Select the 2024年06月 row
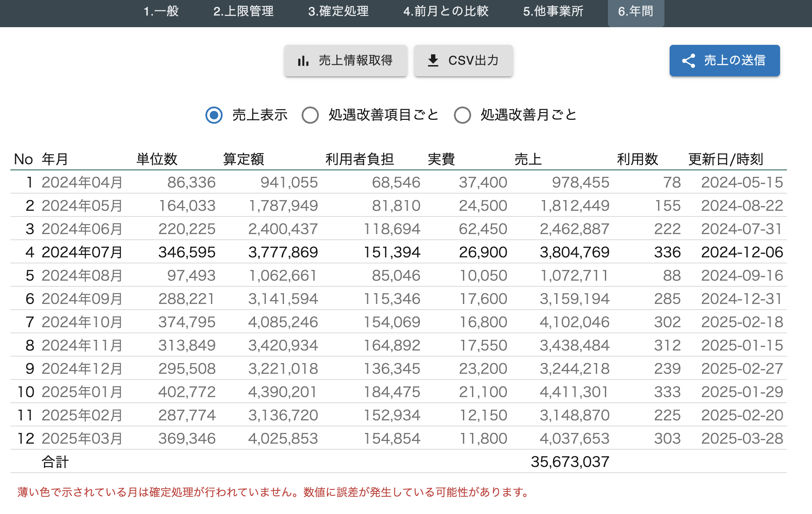Screen dimensions: 812x514 [398, 229]
